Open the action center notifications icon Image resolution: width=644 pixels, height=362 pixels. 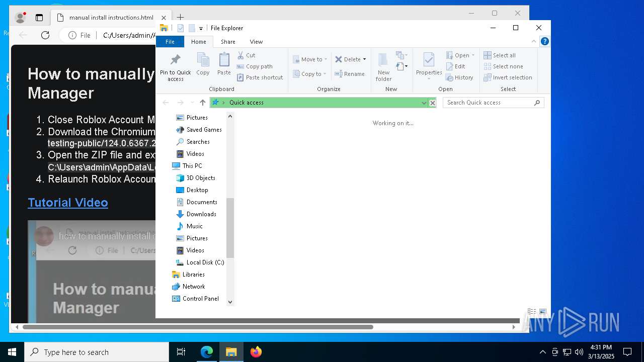click(627, 352)
